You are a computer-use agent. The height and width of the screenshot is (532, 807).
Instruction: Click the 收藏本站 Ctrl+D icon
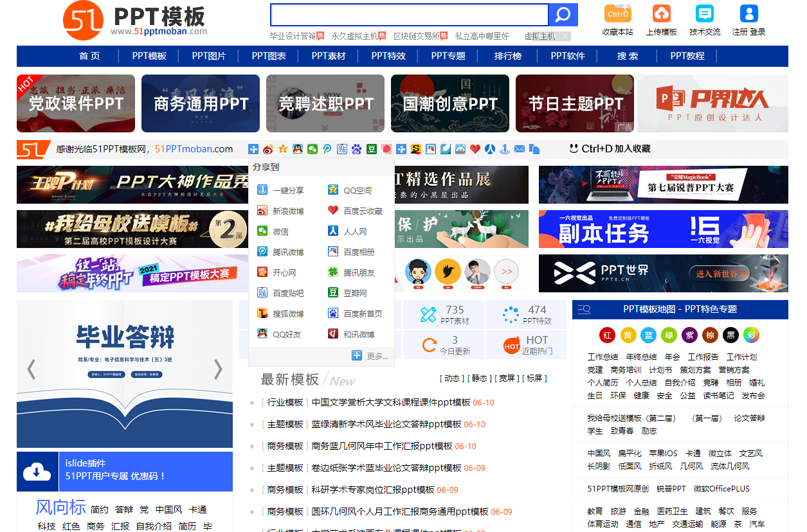pos(617,13)
